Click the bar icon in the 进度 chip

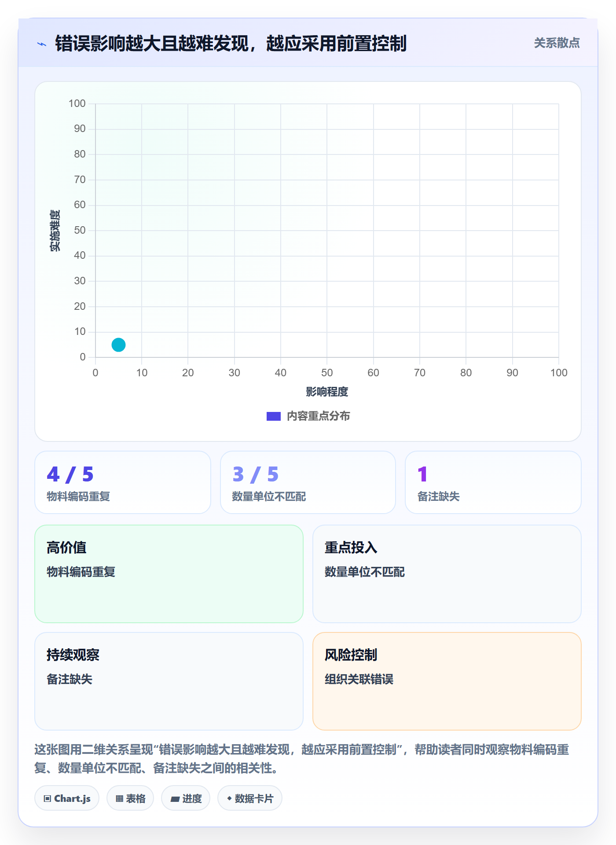click(x=175, y=799)
